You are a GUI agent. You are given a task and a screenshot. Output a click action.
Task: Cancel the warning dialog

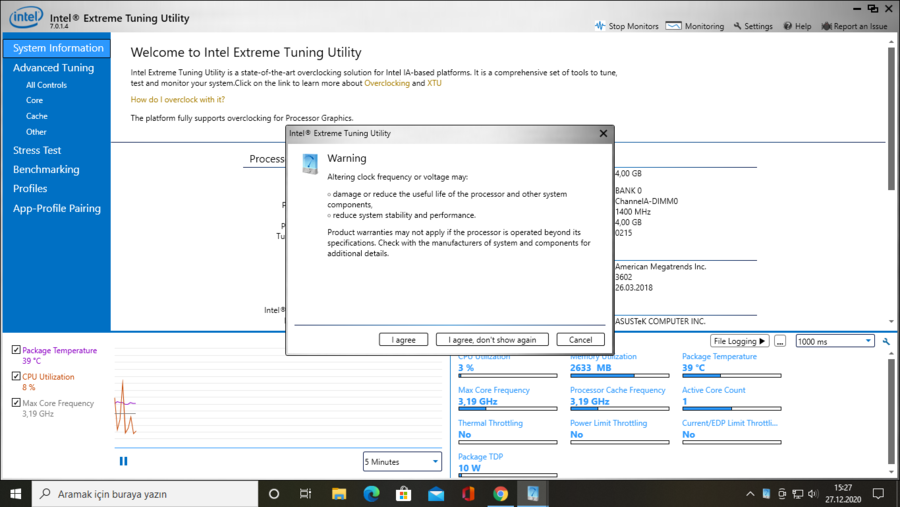(580, 340)
